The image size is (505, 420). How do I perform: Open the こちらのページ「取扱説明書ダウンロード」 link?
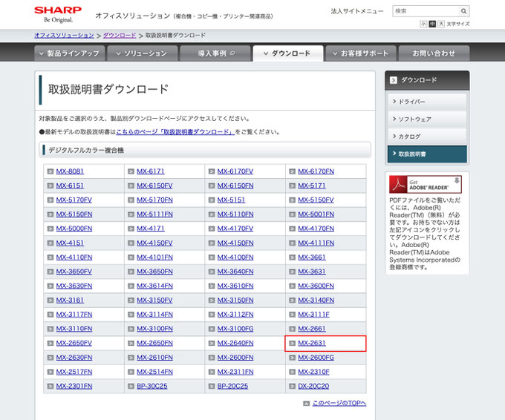coord(175,132)
